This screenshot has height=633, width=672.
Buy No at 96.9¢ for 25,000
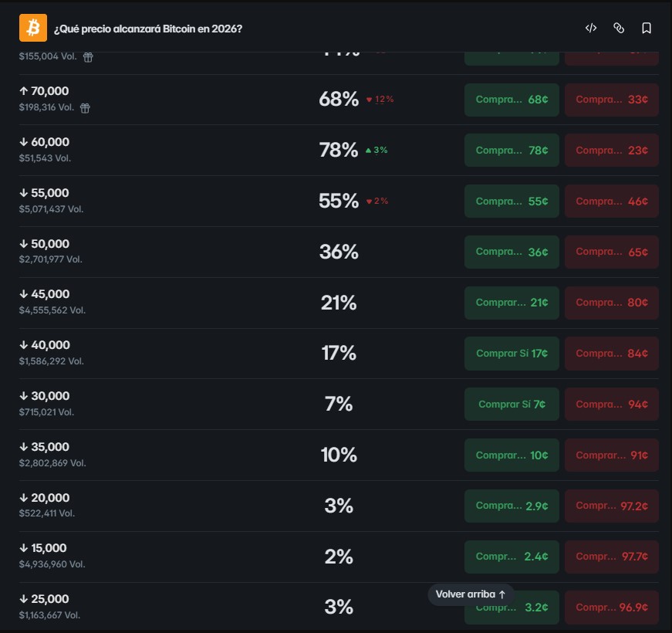pyautogui.click(x=612, y=608)
